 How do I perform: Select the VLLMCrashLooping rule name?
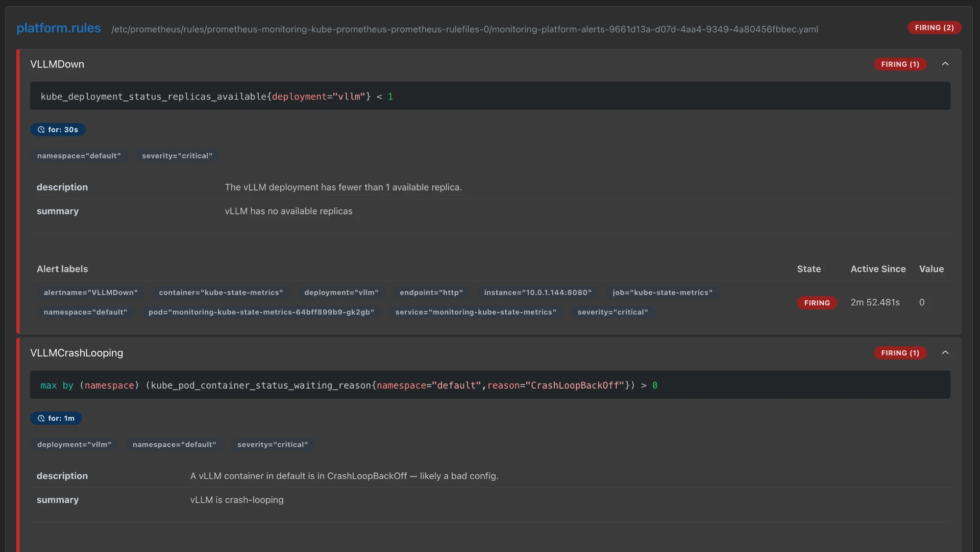77,353
